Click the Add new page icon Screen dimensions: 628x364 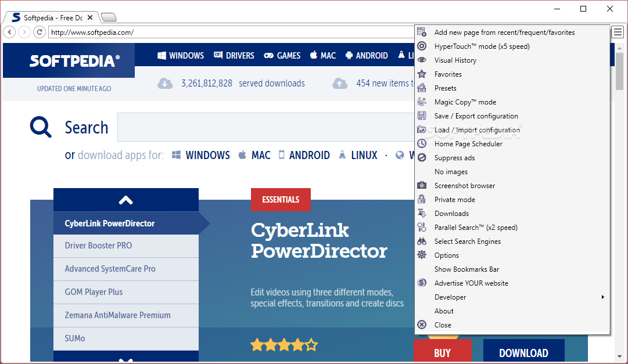pos(422,32)
